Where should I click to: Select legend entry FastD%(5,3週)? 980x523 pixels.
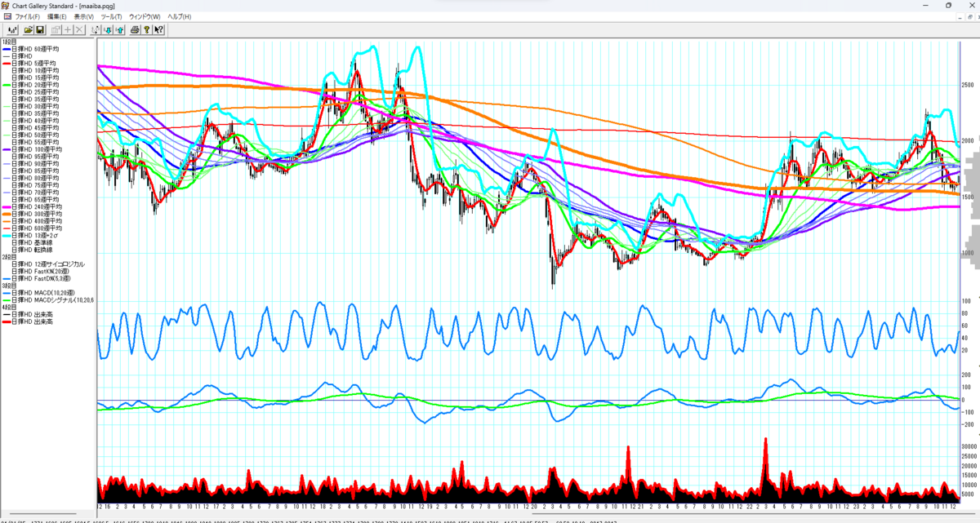click(41, 278)
